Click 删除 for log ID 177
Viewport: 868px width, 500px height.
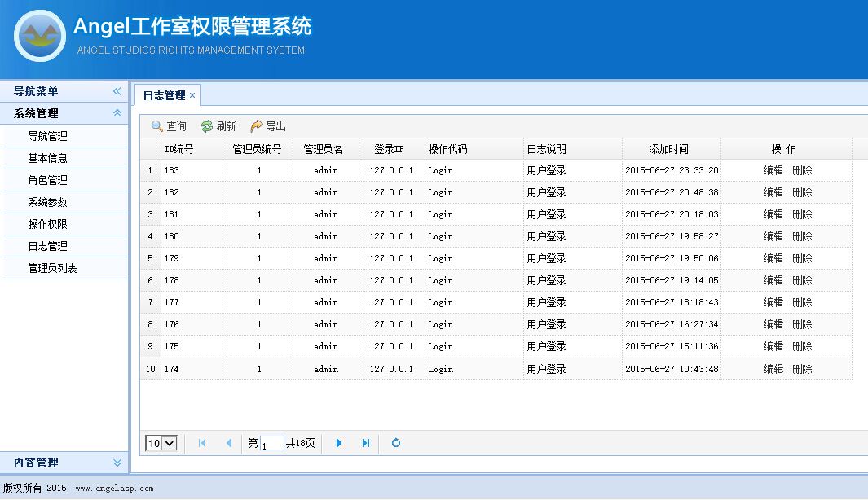tap(802, 303)
